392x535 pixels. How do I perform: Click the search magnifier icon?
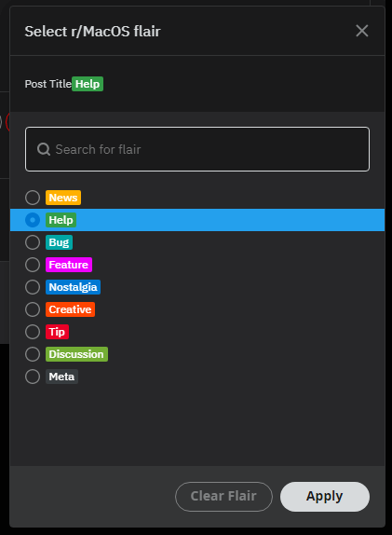coord(44,149)
